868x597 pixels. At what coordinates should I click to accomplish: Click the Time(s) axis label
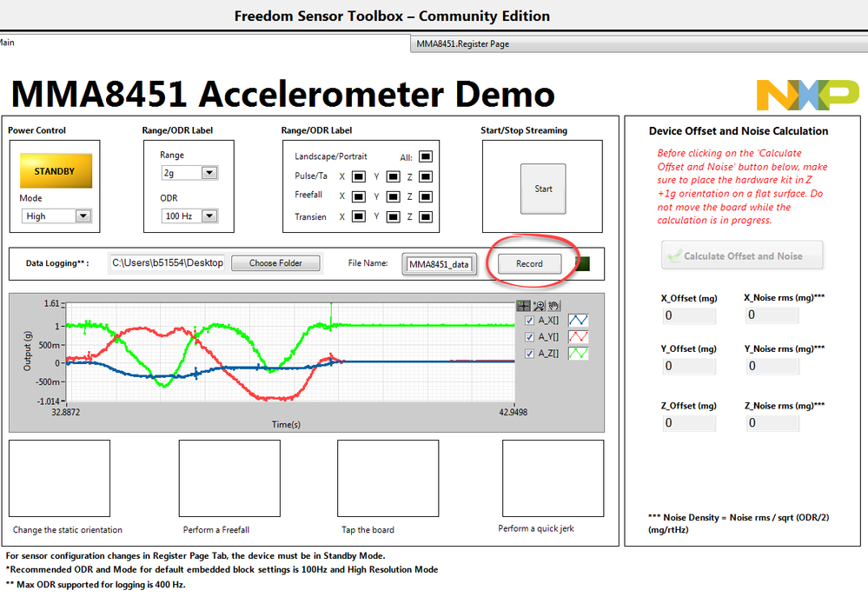tap(286, 425)
